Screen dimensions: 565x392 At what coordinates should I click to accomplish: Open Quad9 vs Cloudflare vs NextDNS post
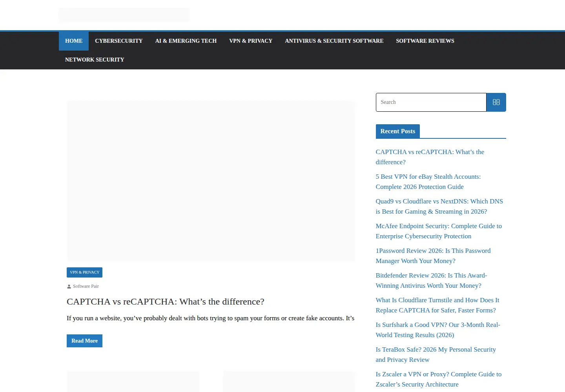click(x=439, y=206)
